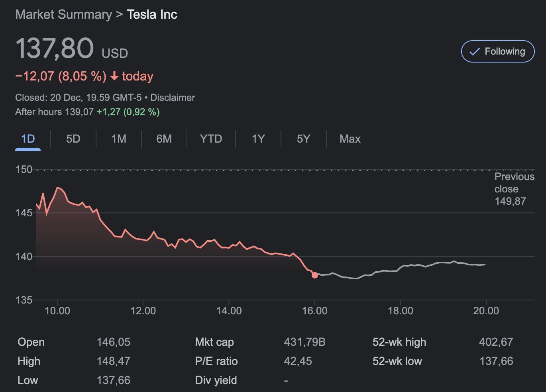The height and width of the screenshot is (392, 546).
Task: Click the 52-wk low label
Action: [397, 361]
